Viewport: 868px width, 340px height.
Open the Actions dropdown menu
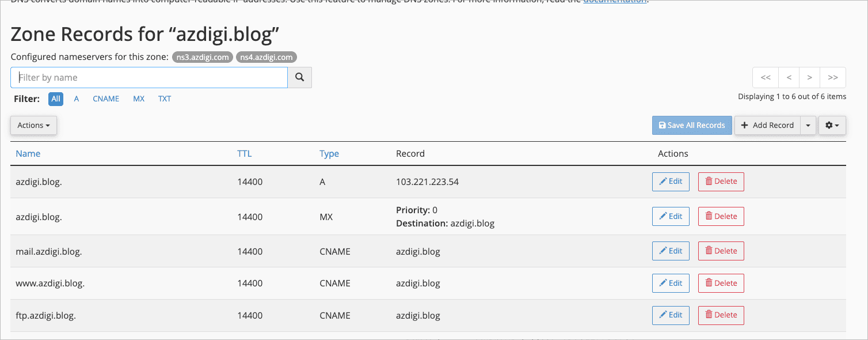coord(33,125)
